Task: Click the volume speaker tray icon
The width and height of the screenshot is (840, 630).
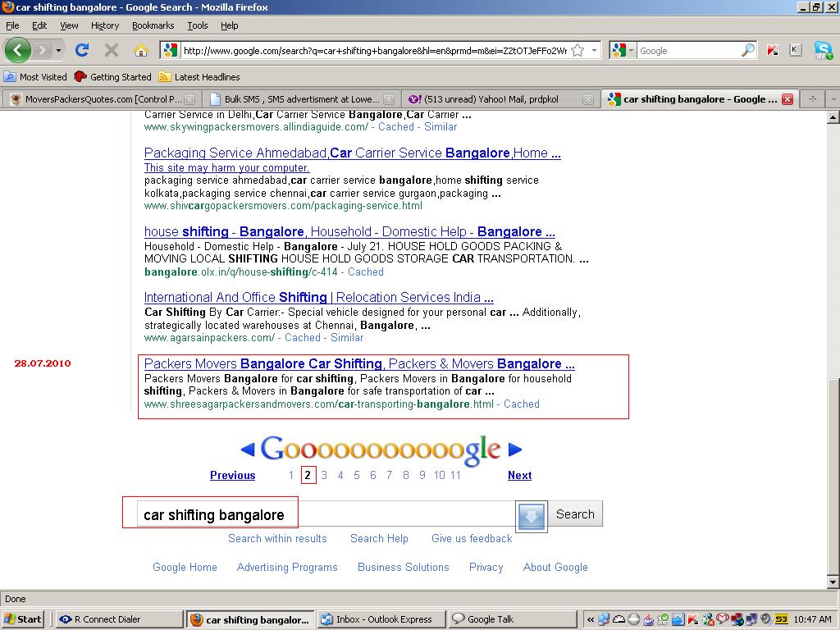Action: coord(765,619)
